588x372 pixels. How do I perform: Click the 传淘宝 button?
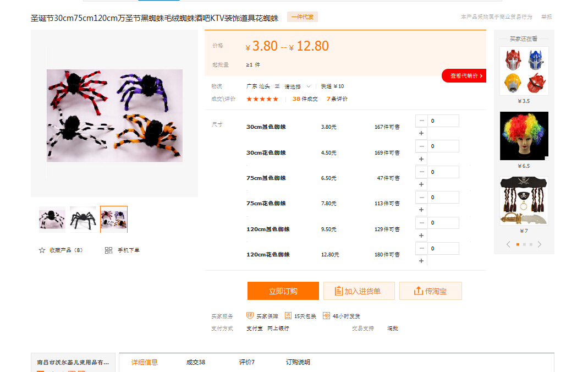point(430,291)
